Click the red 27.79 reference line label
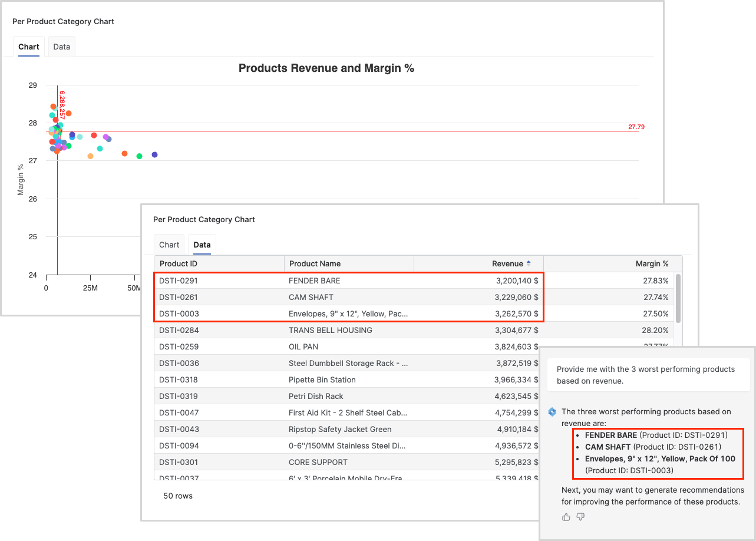Screen dimensions: 756x541 (636, 127)
